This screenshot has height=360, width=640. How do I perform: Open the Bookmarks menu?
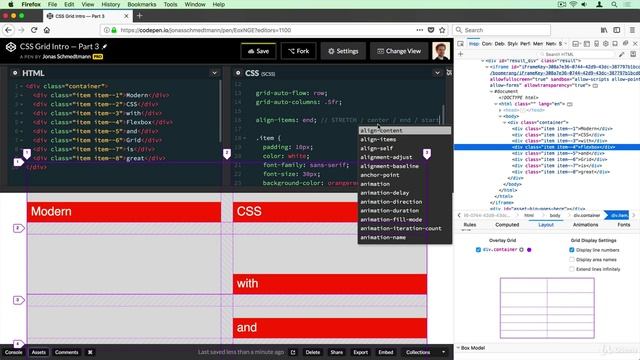coord(142,4)
